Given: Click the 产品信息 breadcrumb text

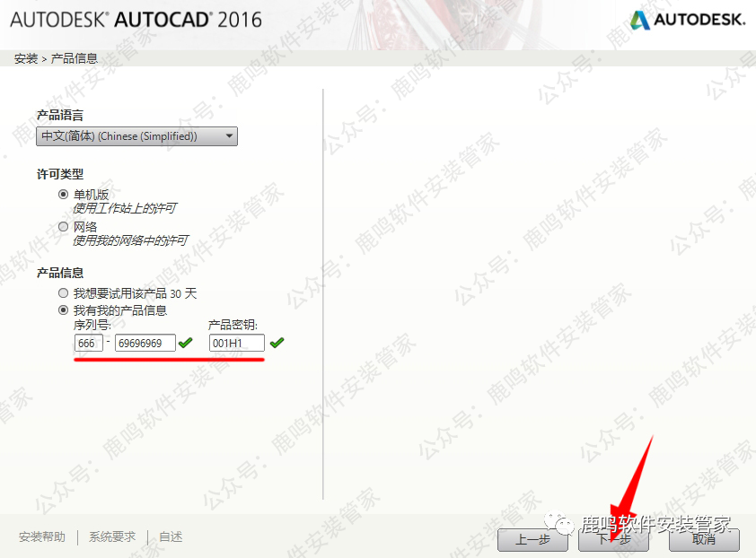Looking at the screenshot, I should (75, 59).
